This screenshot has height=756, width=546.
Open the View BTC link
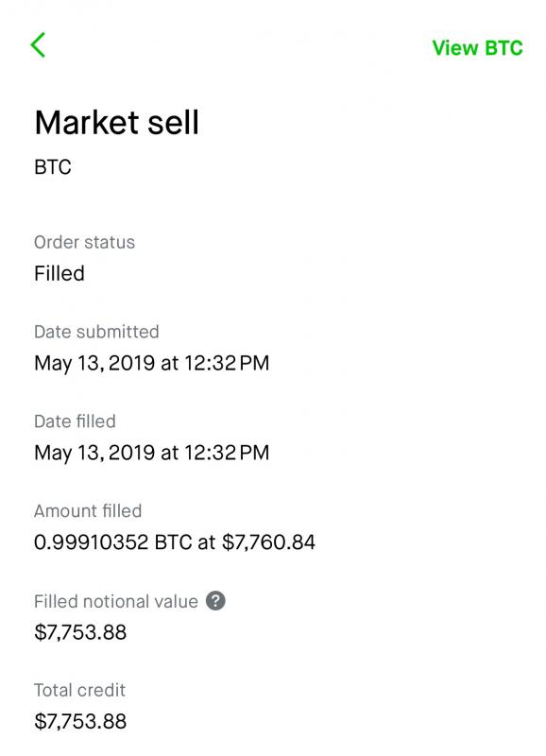[x=477, y=48]
